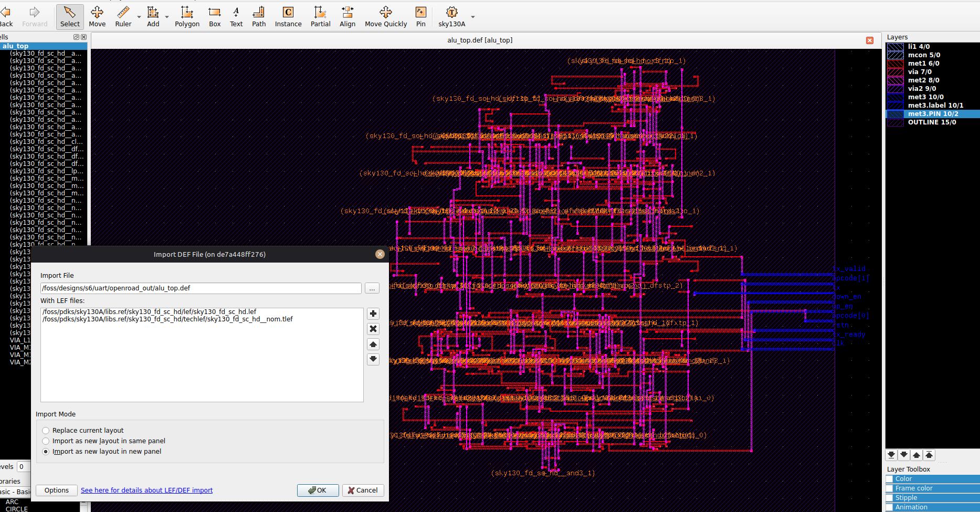Select the Polygon drawing tool
This screenshot has width=980, height=512.
coord(187,16)
